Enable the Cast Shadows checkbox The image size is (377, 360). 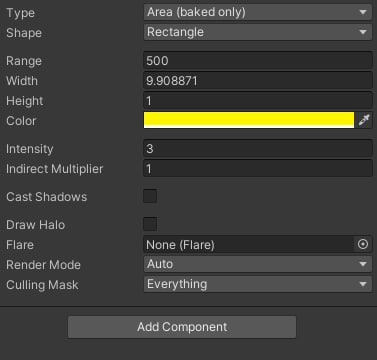(150, 196)
